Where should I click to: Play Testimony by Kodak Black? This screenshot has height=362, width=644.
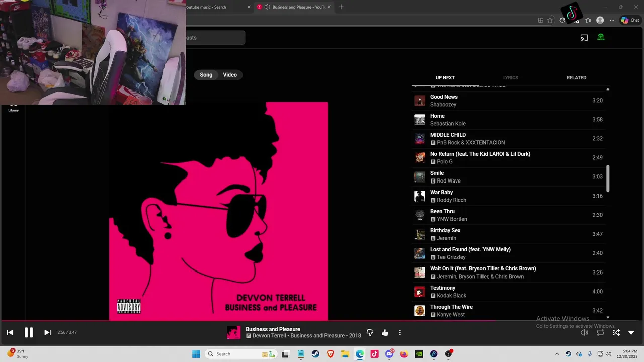click(508, 292)
